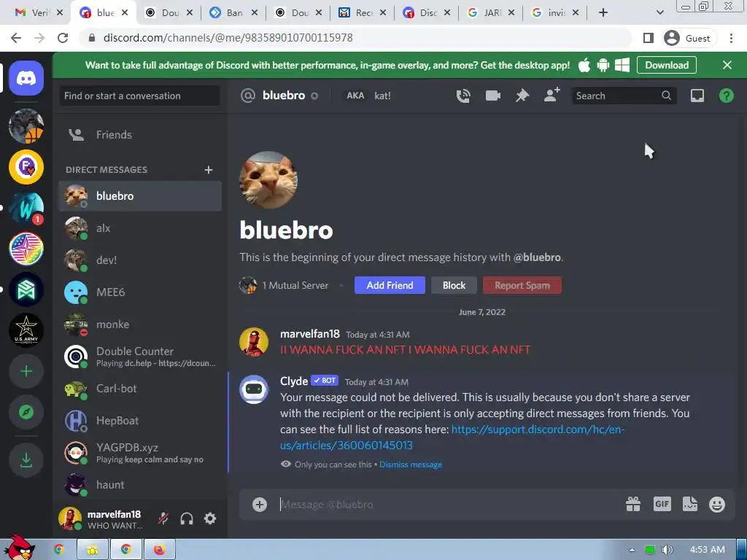
Task: Open the haunt direct message
Action: 140,485
